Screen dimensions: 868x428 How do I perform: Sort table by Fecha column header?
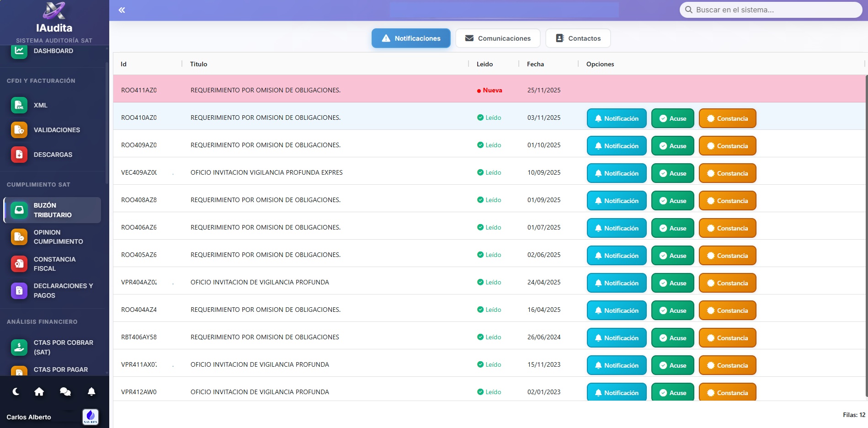535,64
